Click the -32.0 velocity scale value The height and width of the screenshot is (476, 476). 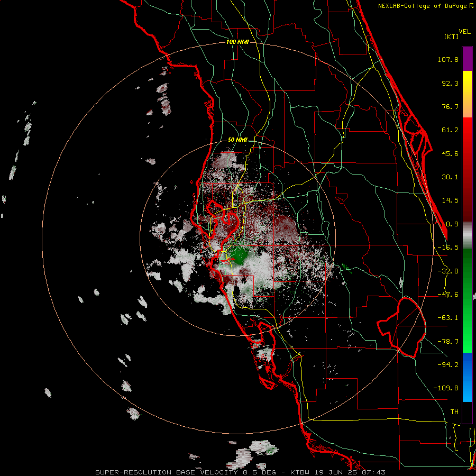[x=448, y=271]
